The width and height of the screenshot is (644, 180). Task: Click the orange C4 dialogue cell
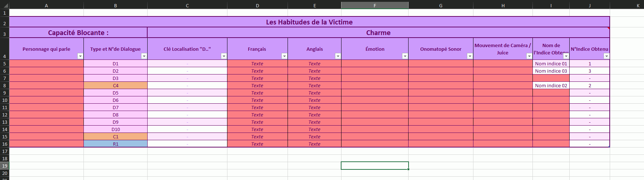pyautogui.click(x=116, y=85)
